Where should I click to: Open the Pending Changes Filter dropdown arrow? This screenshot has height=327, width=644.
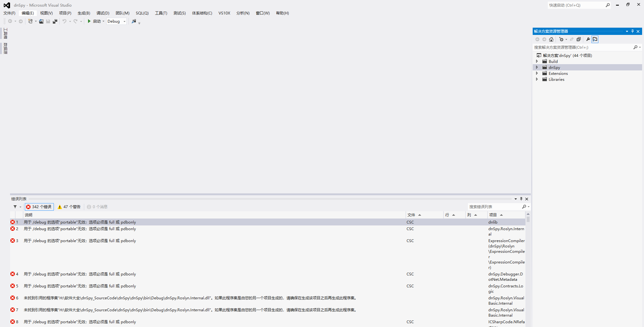(566, 39)
